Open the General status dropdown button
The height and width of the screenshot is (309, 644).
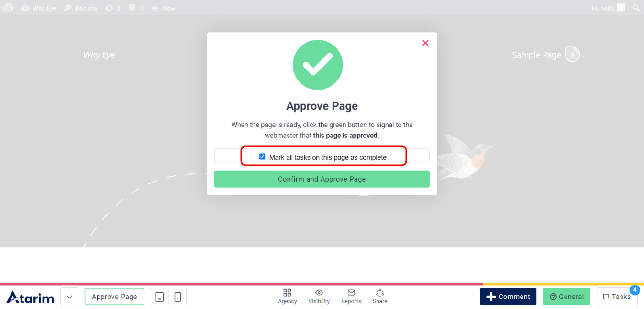pos(566,297)
